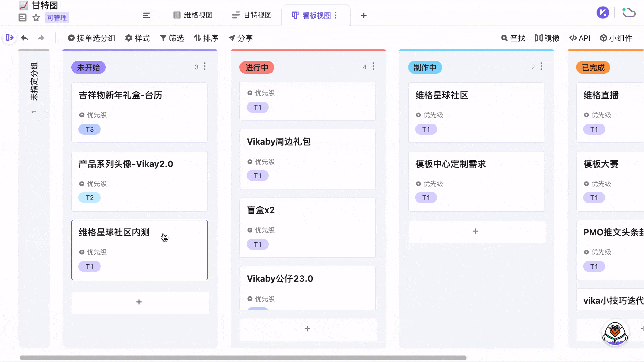Open the 按单选分组 grouping dropdown
Screen dimensions: 644x362
92,38
